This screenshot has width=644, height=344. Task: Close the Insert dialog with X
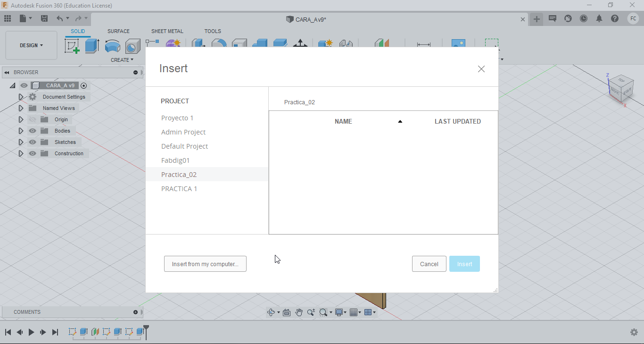click(481, 69)
